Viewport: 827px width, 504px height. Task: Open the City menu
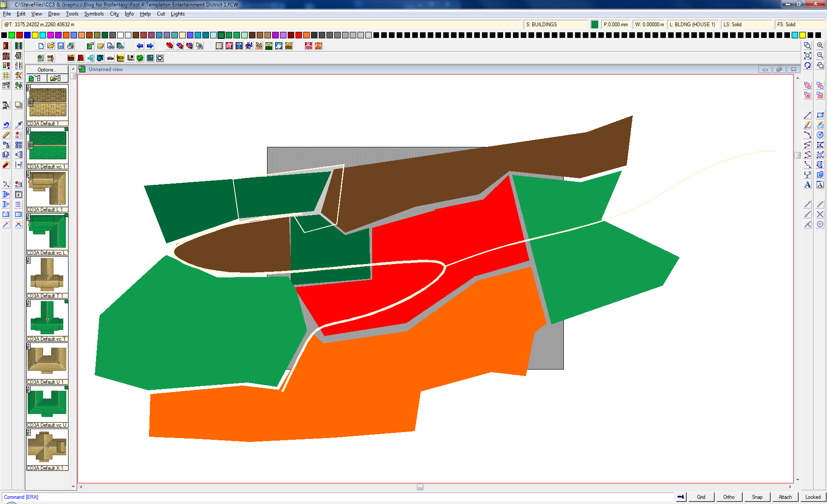point(114,14)
